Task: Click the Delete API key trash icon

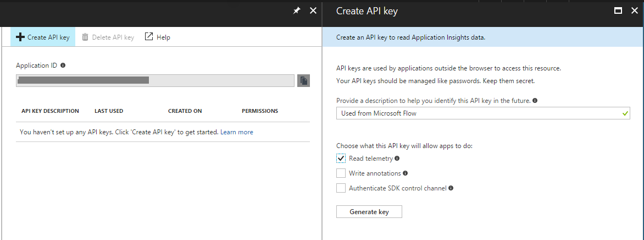Action: click(x=85, y=37)
